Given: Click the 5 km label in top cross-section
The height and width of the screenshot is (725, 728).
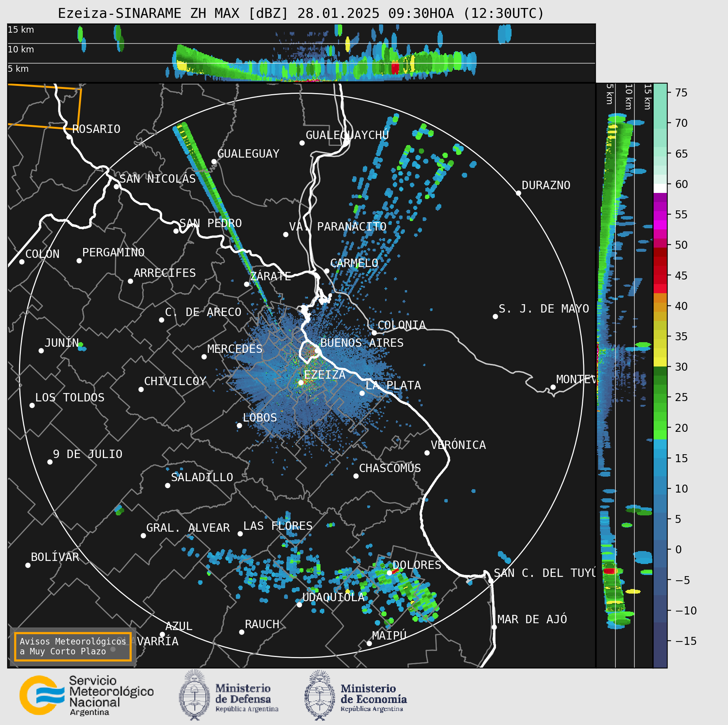Looking at the screenshot, I should (x=18, y=69).
